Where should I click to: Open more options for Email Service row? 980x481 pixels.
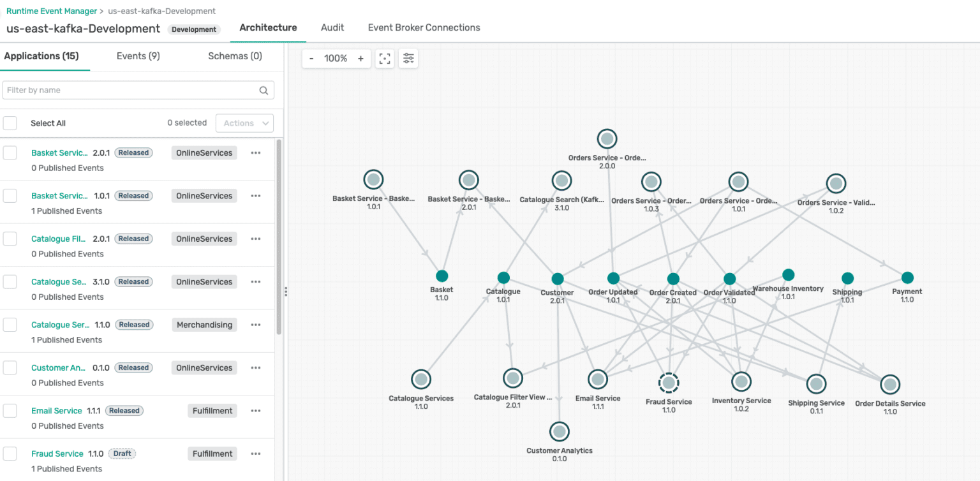click(256, 411)
